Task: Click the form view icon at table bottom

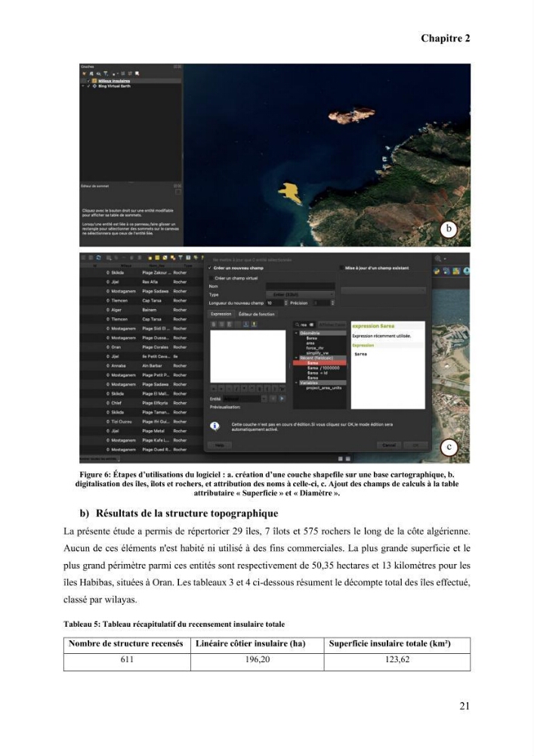Action: pyautogui.click(x=341, y=459)
